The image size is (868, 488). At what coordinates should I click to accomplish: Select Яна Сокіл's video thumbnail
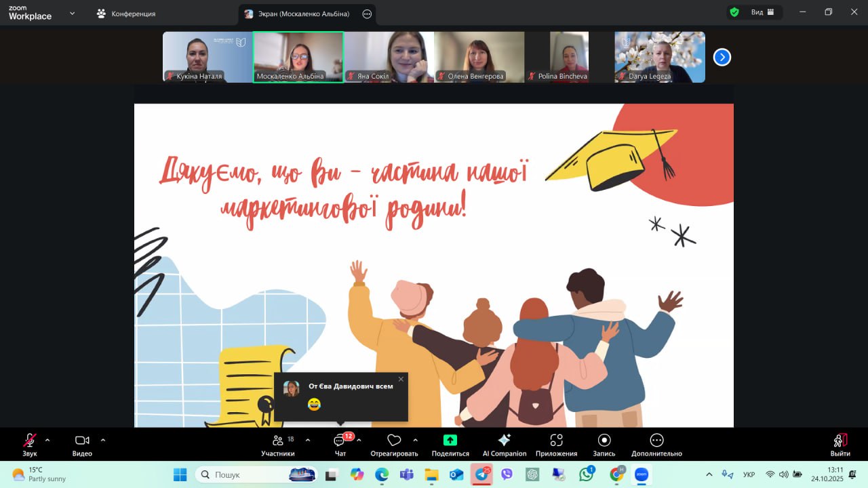point(389,57)
